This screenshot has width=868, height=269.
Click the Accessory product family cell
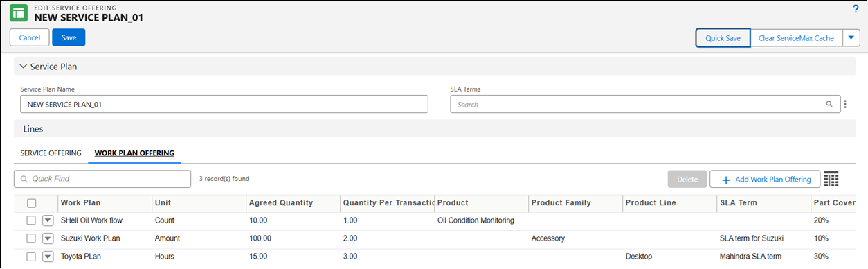tap(548, 238)
